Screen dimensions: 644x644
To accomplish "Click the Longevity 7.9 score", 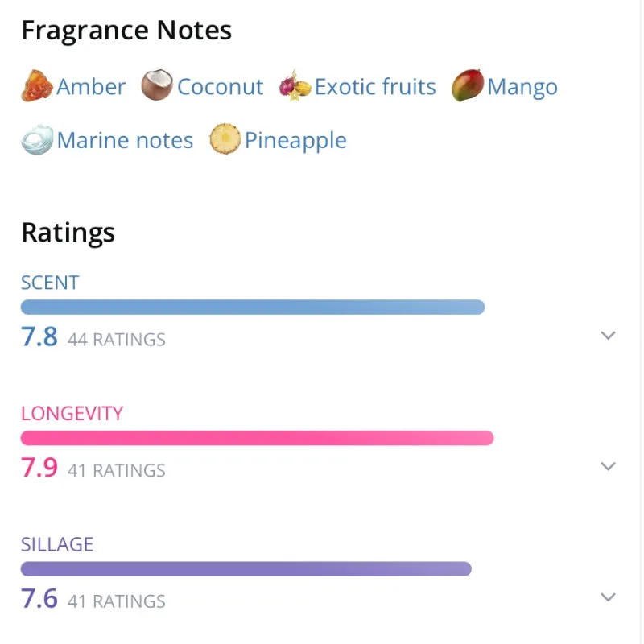I will [x=39, y=468].
